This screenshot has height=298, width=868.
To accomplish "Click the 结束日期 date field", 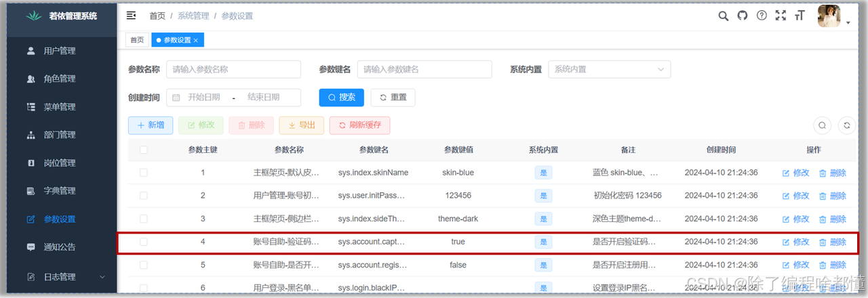I will tap(264, 98).
